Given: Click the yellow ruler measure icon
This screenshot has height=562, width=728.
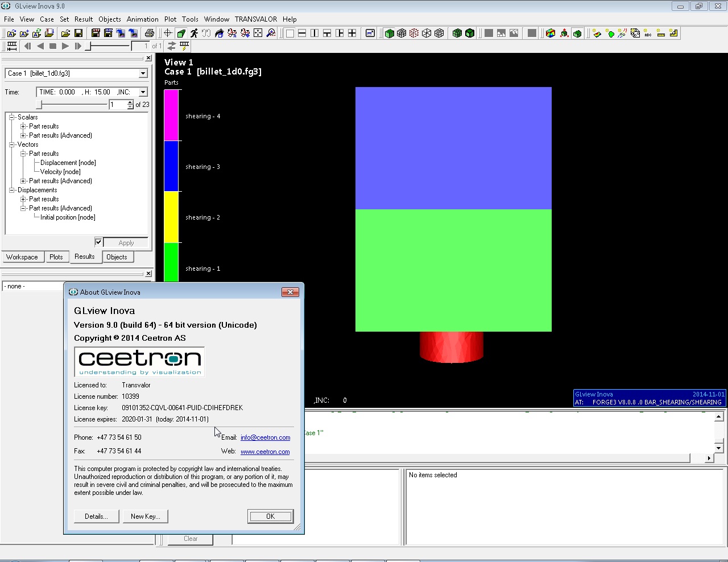Looking at the screenshot, I should coord(661,33).
